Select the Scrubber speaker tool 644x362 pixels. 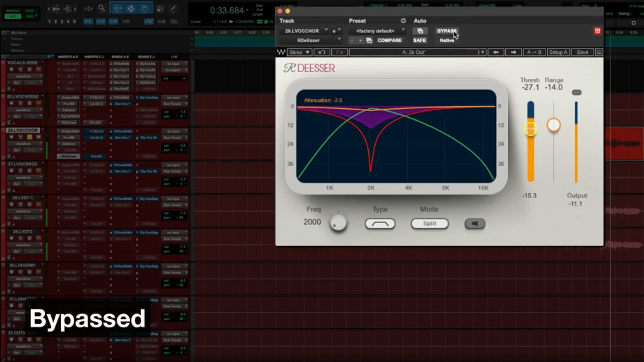160,9
